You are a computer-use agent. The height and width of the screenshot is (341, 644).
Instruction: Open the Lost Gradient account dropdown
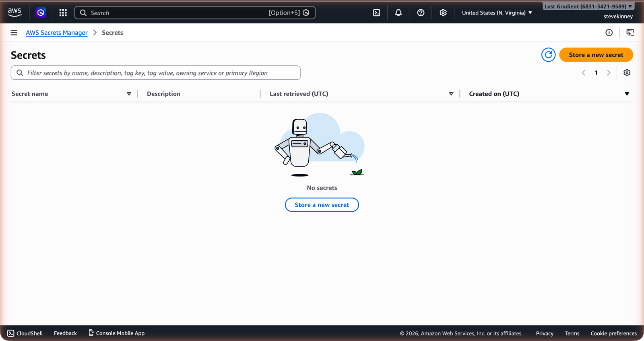[x=588, y=6]
